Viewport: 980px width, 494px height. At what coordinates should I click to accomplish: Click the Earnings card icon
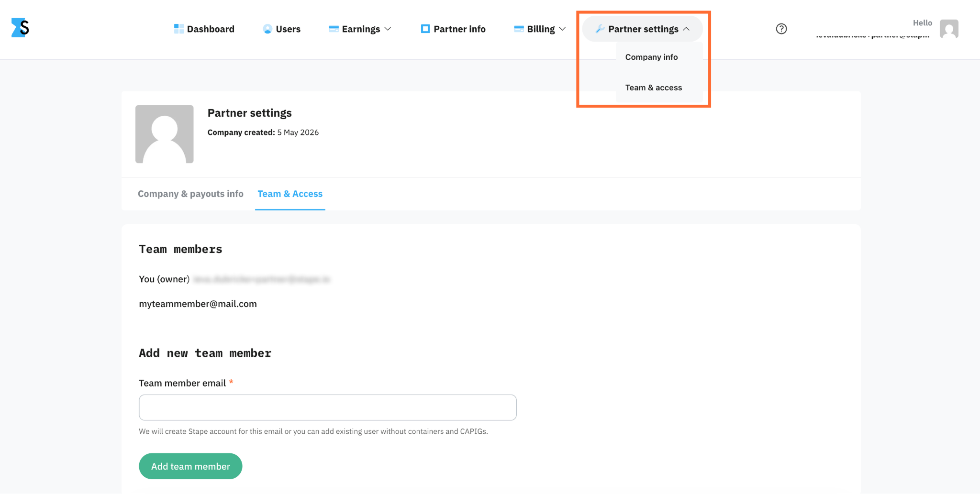pyautogui.click(x=334, y=29)
